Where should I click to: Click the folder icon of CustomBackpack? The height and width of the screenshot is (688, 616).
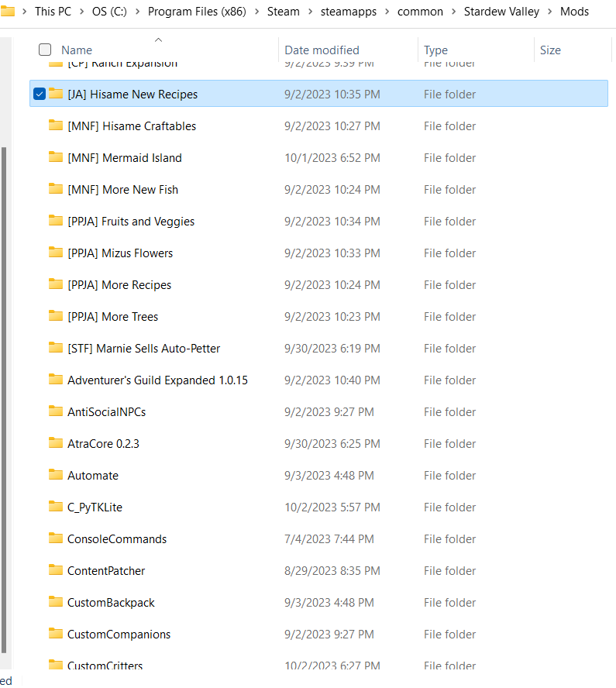point(56,602)
